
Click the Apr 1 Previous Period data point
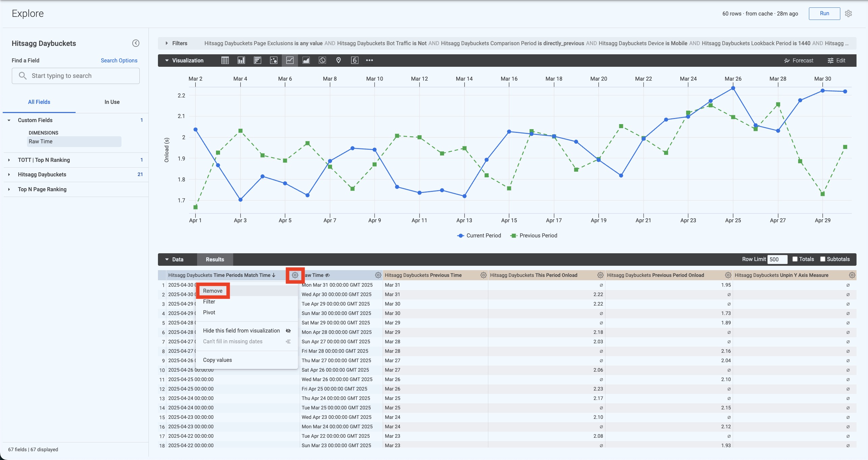point(195,207)
